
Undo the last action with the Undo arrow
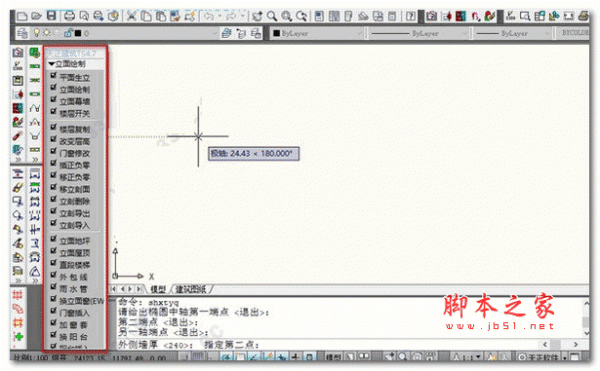[x=209, y=16]
